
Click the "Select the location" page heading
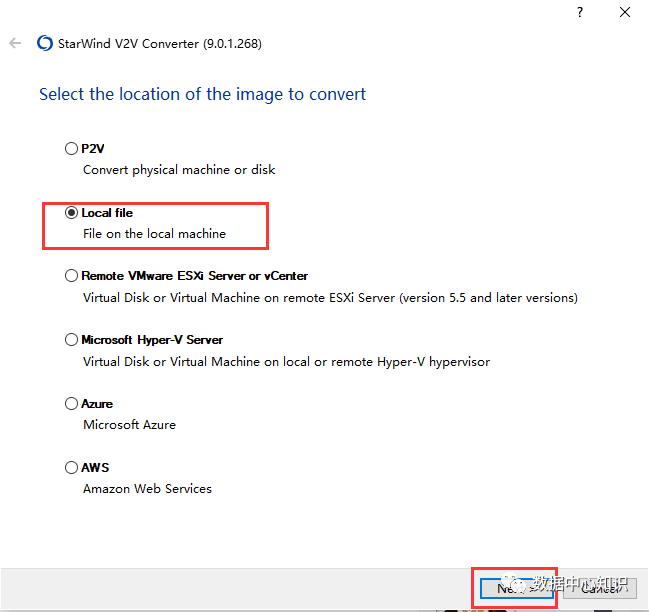[202, 95]
